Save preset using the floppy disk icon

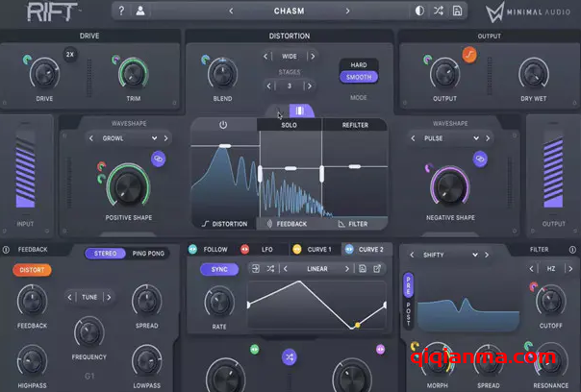(457, 11)
